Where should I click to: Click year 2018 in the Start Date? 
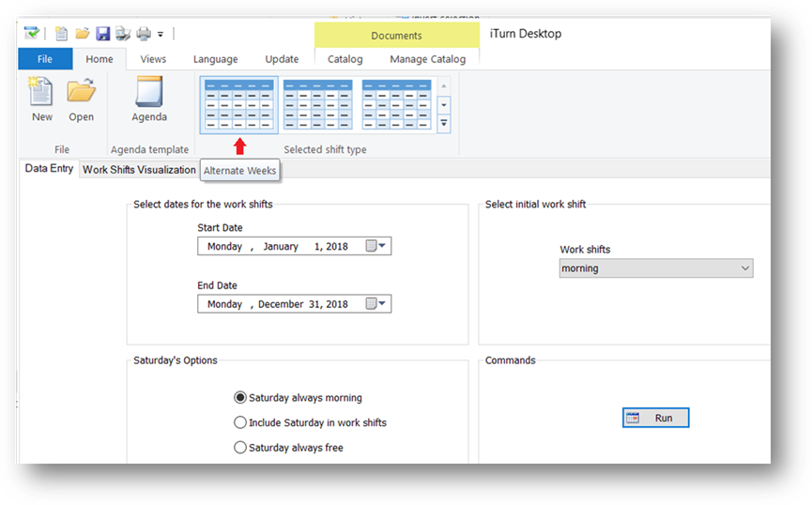click(x=337, y=247)
